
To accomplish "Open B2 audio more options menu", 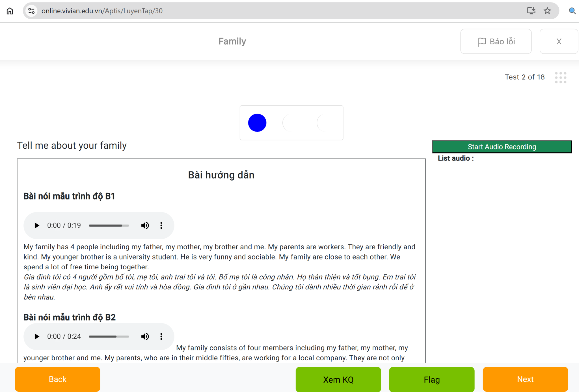I will [161, 337].
